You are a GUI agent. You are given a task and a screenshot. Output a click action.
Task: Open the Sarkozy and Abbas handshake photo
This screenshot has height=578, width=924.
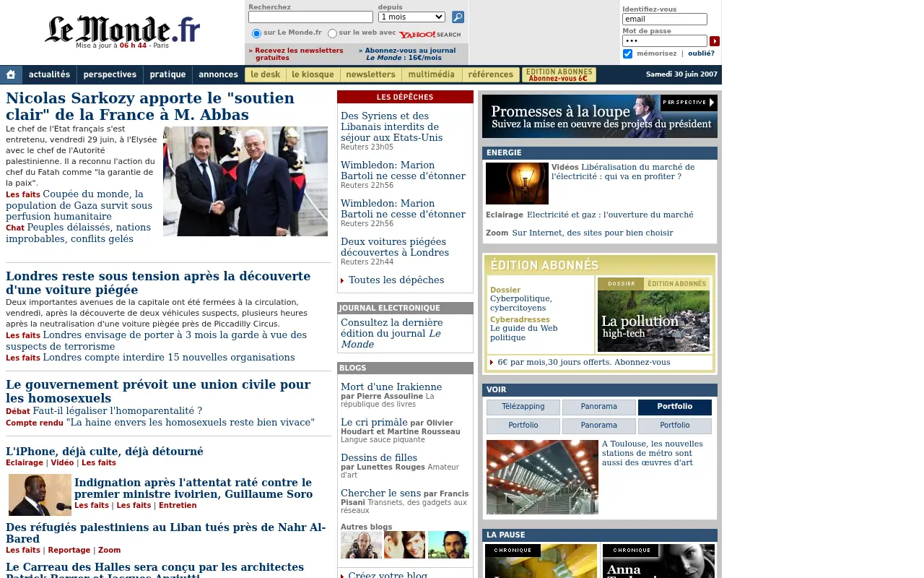pos(245,181)
